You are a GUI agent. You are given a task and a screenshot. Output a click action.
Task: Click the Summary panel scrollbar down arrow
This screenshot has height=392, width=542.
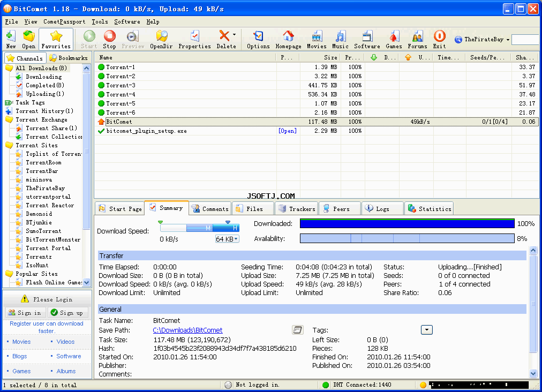point(533,373)
